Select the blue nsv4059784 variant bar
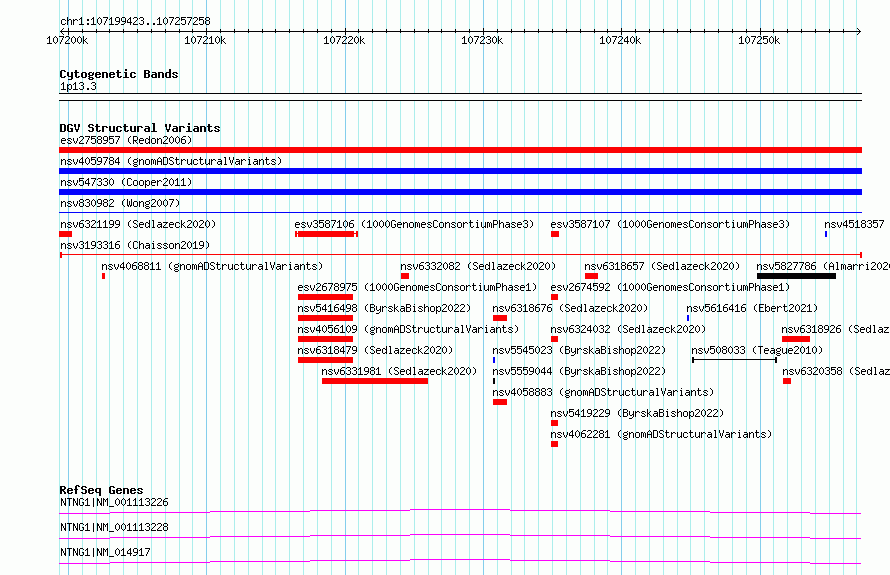 pyautogui.click(x=460, y=171)
